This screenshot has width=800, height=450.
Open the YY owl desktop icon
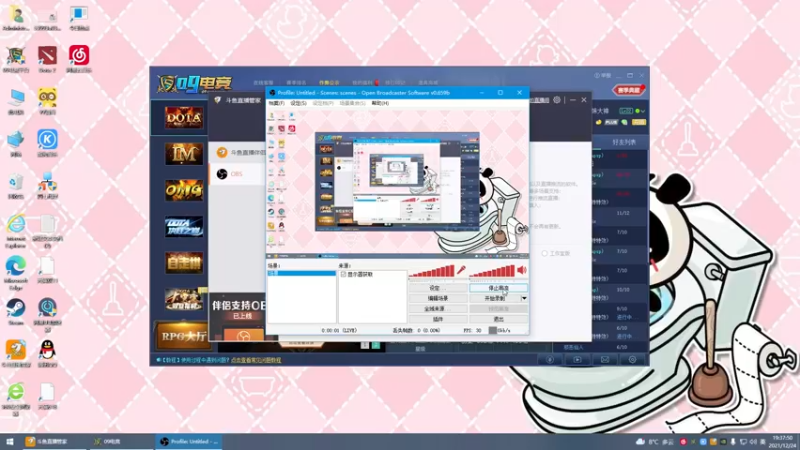pos(47,101)
